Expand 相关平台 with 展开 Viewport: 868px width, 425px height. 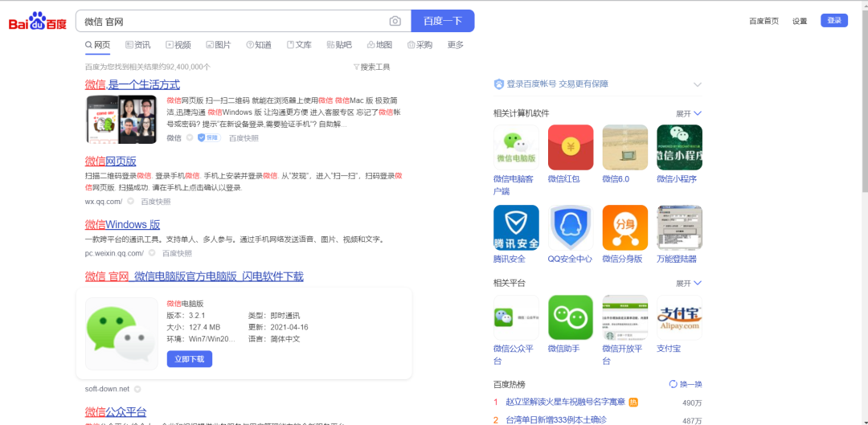pyautogui.click(x=689, y=283)
